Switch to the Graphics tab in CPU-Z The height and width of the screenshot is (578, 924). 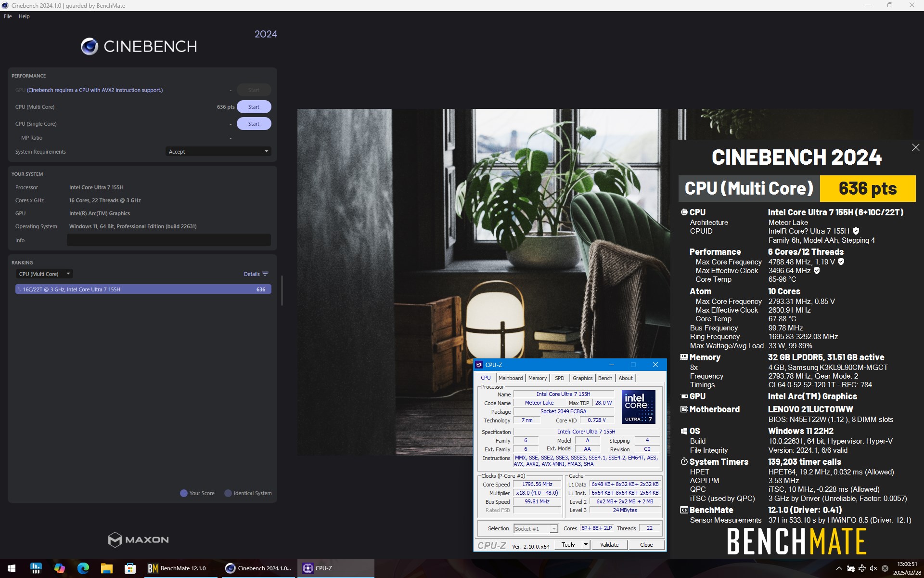pyautogui.click(x=582, y=378)
